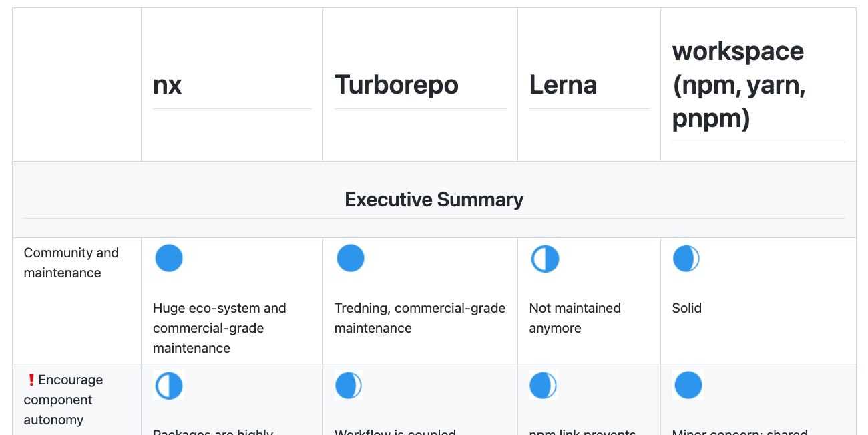This screenshot has width=868, height=435.
Task: Click the Turborepo column heading
Action: pyautogui.click(x=397, y=85)
